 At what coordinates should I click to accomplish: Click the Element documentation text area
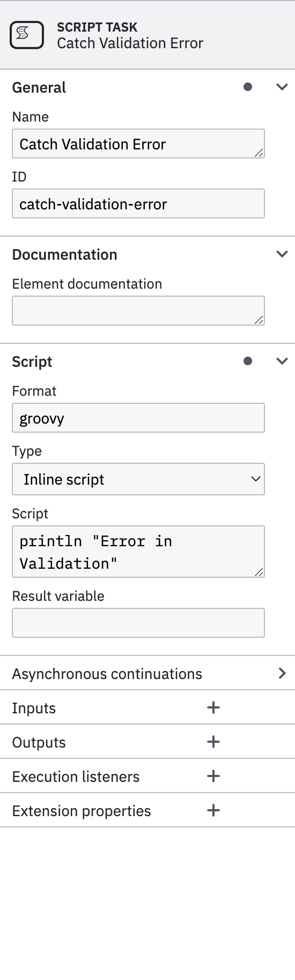coord(138,311)
